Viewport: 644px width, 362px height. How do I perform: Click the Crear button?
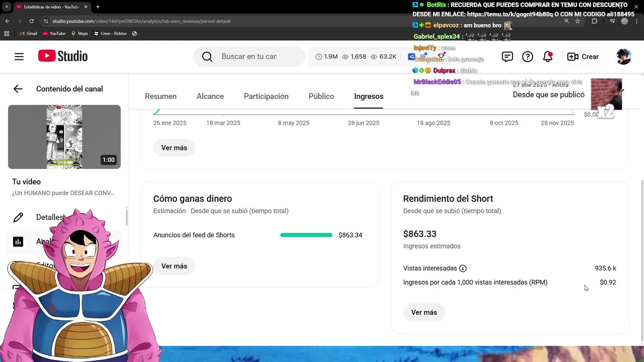click(583, 57)
